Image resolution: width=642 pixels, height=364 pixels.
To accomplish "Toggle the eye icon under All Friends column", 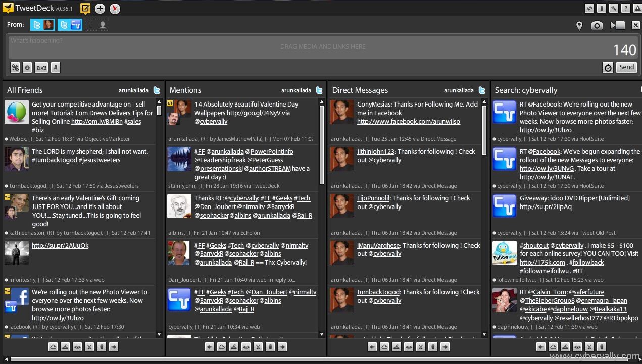I will point(77,347).
